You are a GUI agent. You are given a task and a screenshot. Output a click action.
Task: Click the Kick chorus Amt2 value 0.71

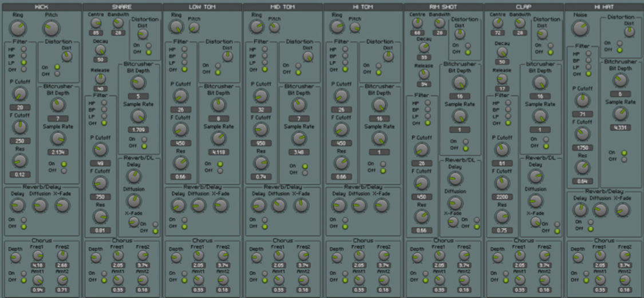tap(62, 290)
